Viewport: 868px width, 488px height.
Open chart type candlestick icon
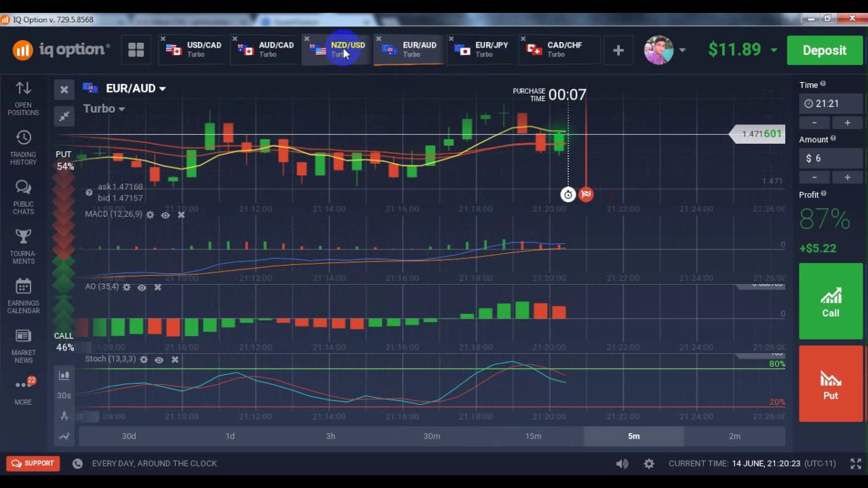[64, 375]
